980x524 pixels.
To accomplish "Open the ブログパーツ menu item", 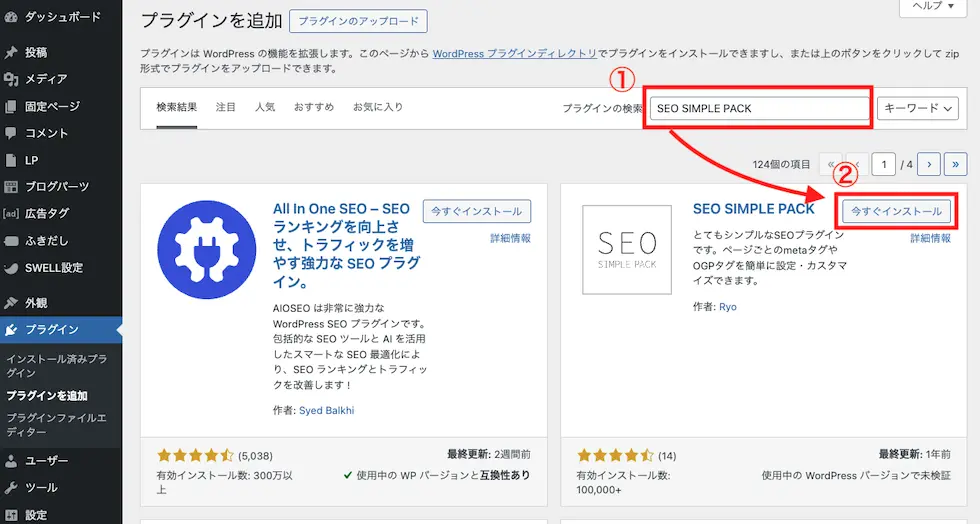I will pyautogui.click(x=57, y=186).
